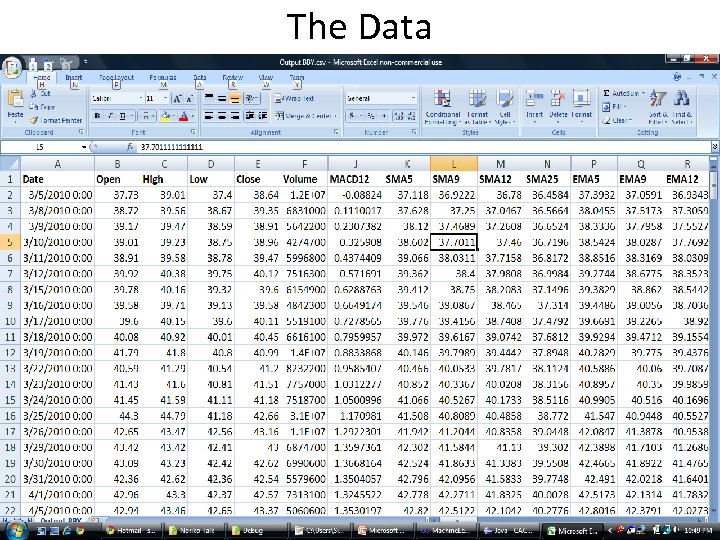
Task: Open the round Office button menu
Action: pyautogui.click(x=12, y=68)
